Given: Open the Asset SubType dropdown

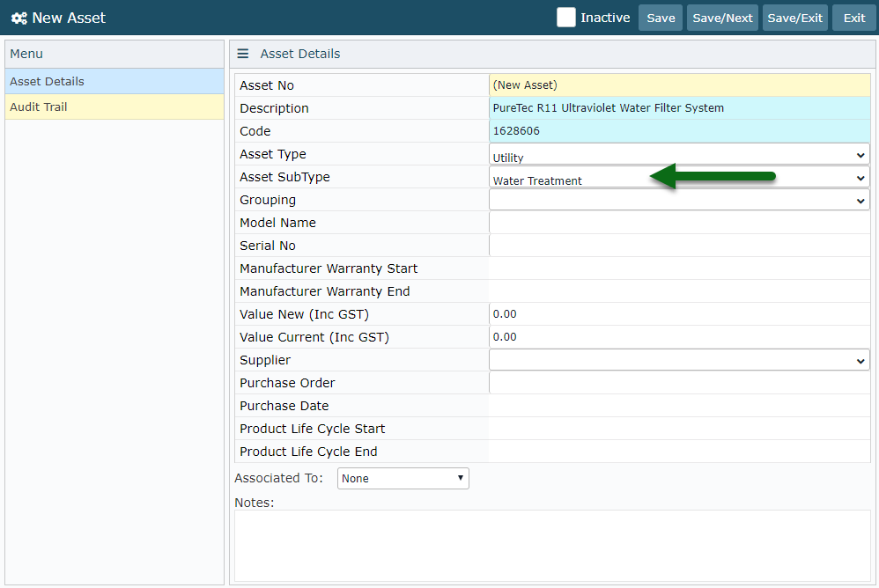Looking at the screenshot, I should pyautogui.click(x=679, y=177).
